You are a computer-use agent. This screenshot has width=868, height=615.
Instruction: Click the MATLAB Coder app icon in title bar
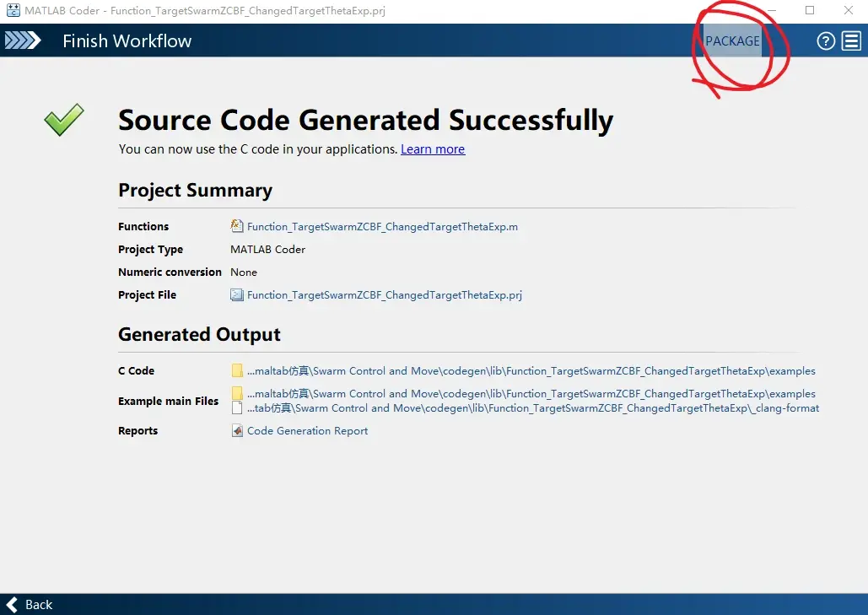[x=13, y=10]
